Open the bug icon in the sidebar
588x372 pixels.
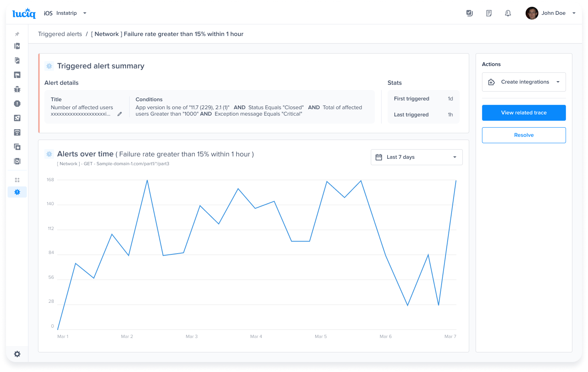click(17, 89)
